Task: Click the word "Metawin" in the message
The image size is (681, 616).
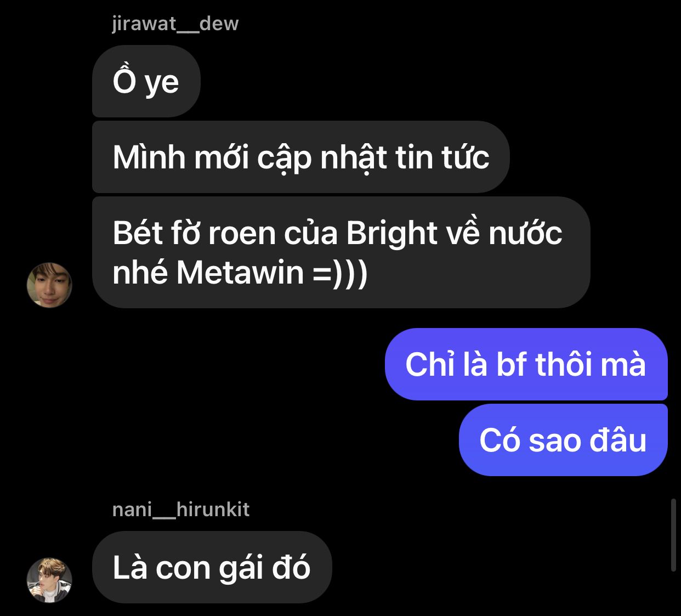Action: point(240,272)
